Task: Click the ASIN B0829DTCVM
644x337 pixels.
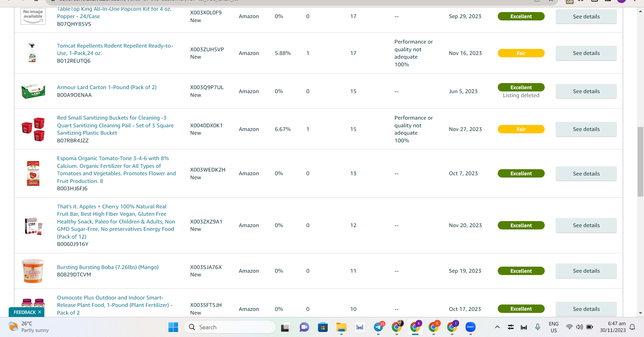Action: point(74,275)
